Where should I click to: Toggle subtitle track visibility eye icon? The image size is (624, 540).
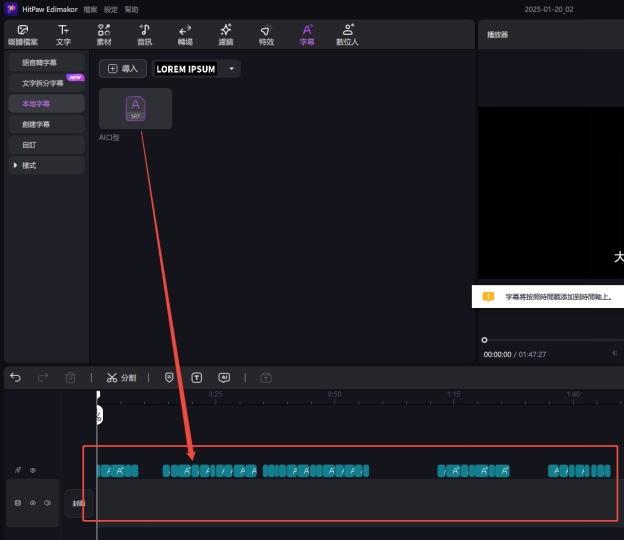(x=32, y=470)
